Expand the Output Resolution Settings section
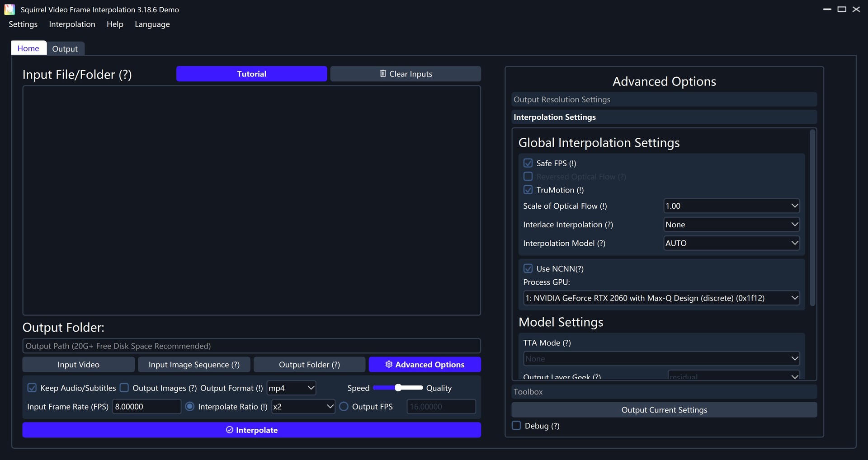The height and width of the screenshot is (460, 868). pos(664,99)
